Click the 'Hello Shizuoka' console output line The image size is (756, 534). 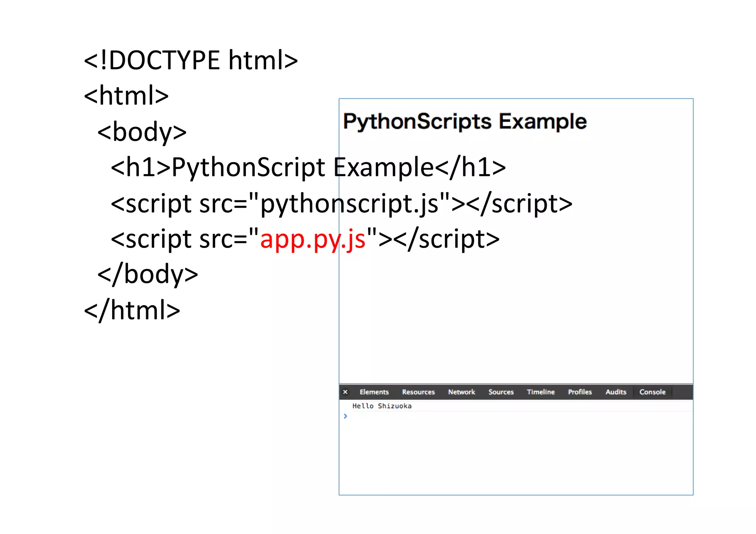pyautogui.click(x=382, y=406)
